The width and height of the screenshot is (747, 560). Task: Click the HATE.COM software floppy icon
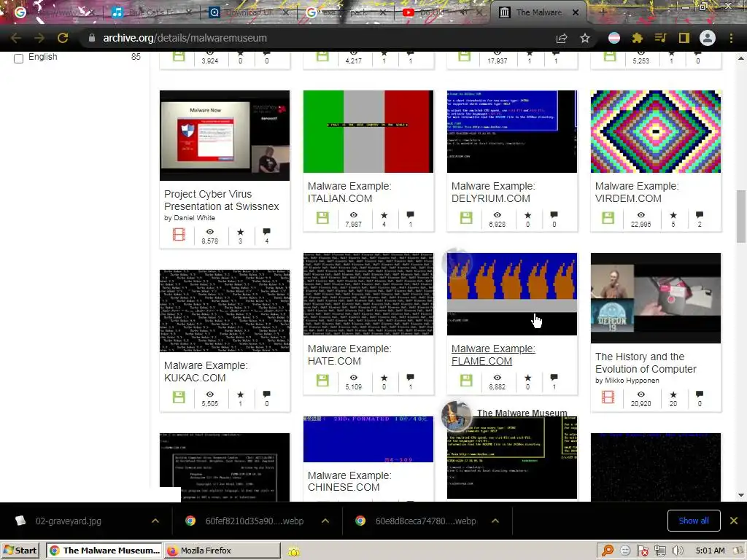pyautogui.click(x=322, y=381)
